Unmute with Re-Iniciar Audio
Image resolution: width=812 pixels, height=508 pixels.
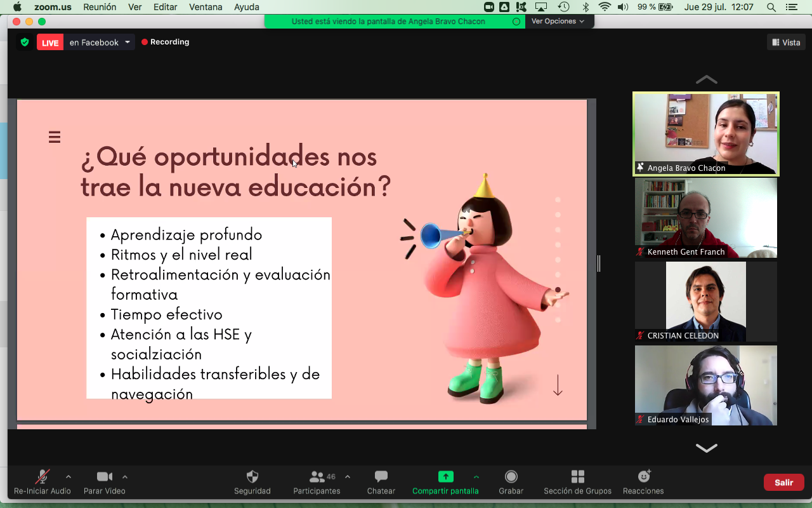43,477
